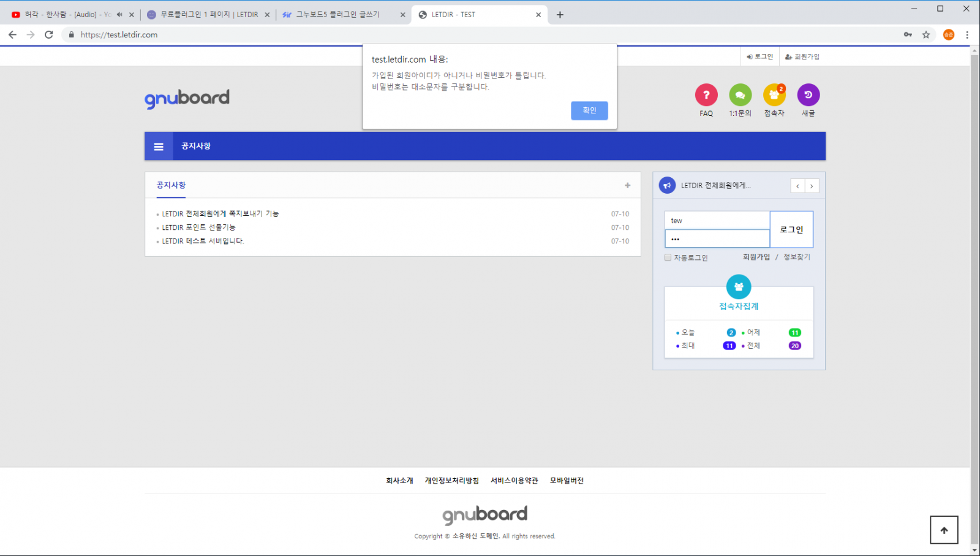The width and height of the screenshot is (980, 556).
Task: Click the megaphone notice icon
Action: [667, 185]
